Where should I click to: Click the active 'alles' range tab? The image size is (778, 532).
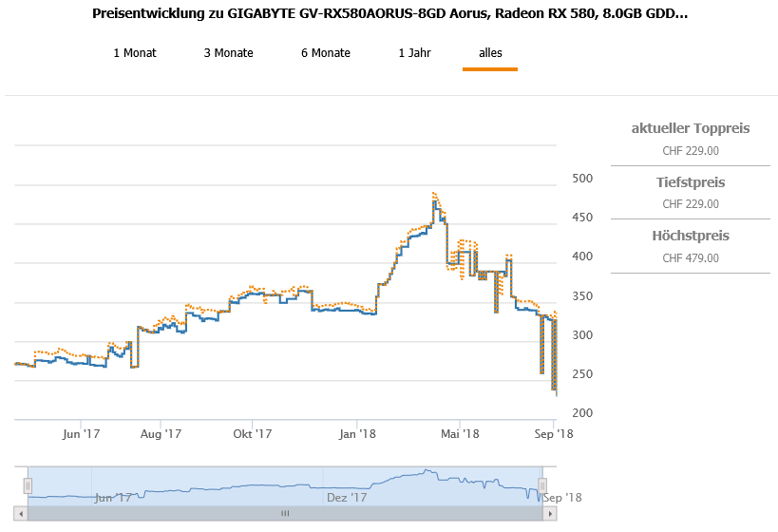[x=490, y=53]
